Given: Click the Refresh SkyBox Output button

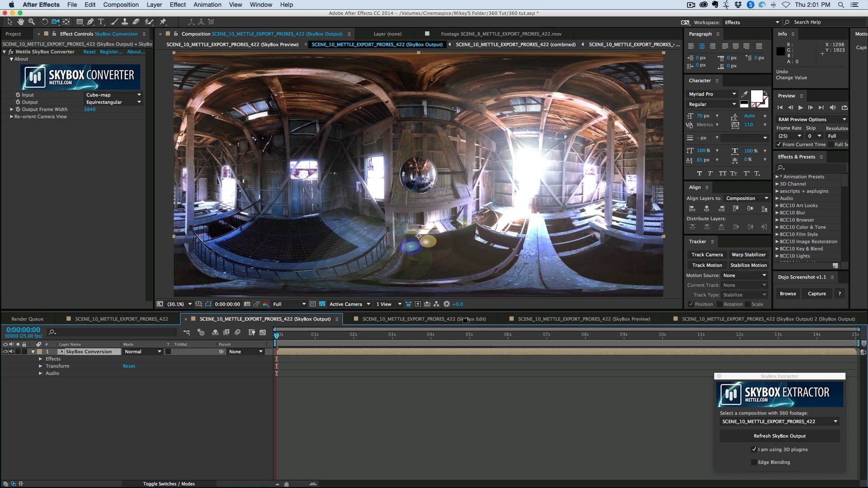Looking at the screenshot, I should pos(780,436).
